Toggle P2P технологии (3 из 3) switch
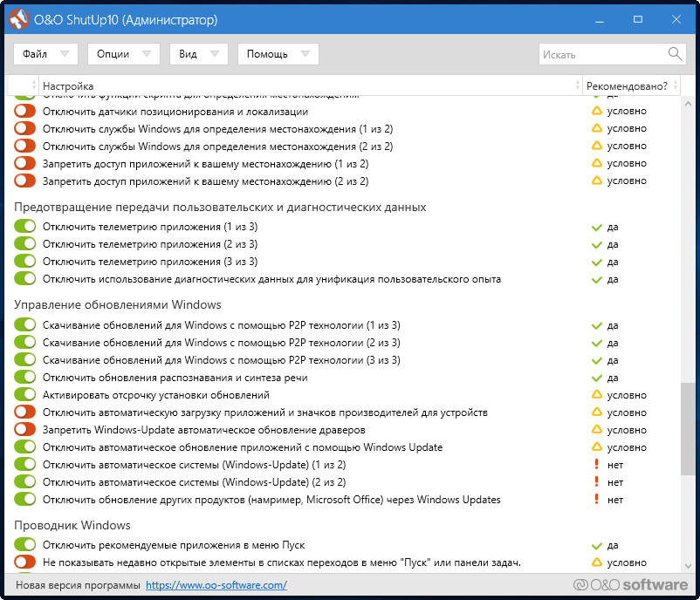Image resolution: width=700 pixels, height=600 pixels. click(x=24, y=359)
